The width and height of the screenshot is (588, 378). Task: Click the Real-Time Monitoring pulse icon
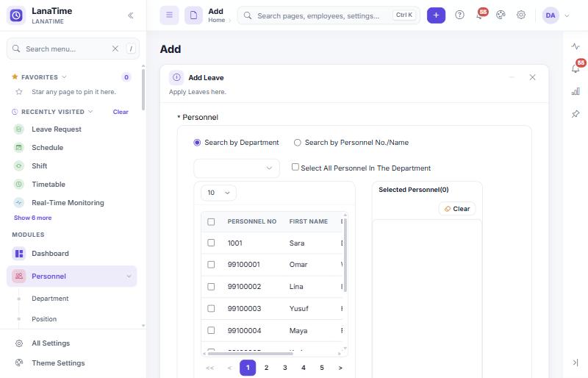tap(19, 203)
